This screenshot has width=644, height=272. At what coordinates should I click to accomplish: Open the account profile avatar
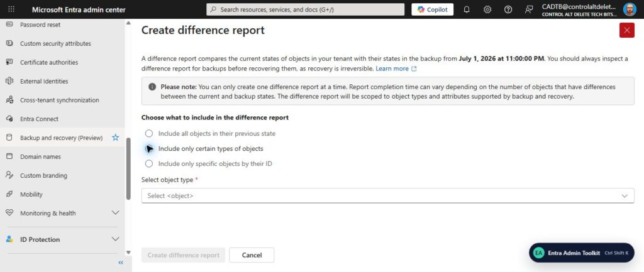click(630, 9)
